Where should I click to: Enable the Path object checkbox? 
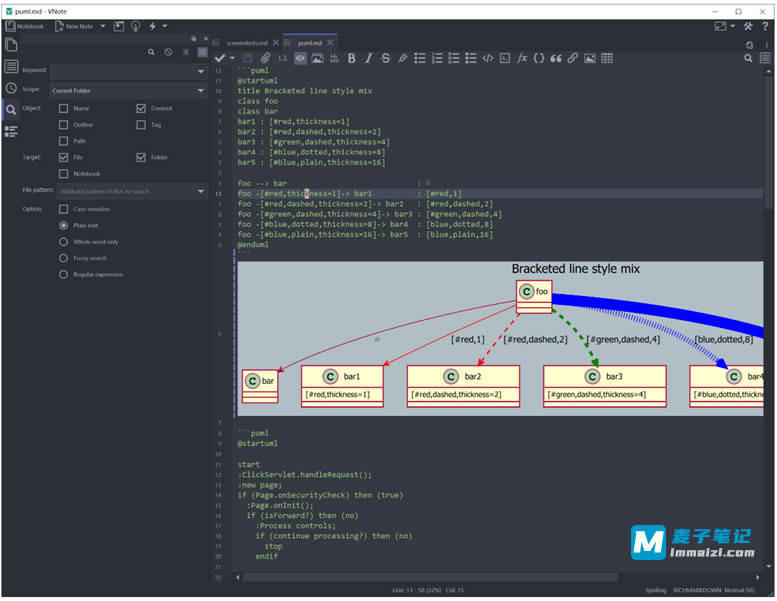point(63,141)
